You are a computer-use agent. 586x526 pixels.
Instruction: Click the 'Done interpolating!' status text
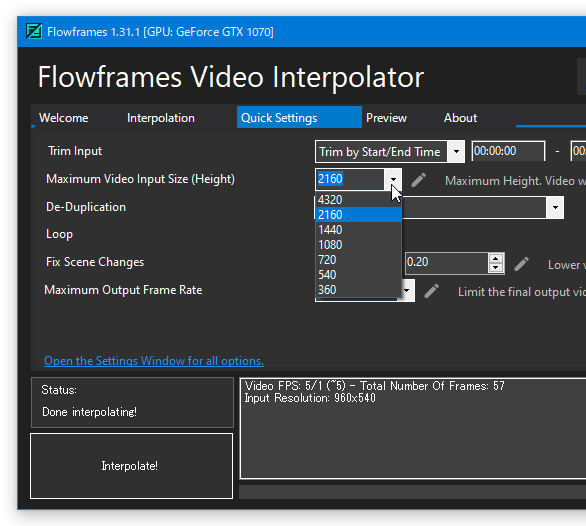pyautogui.click(x=89, y=412)
